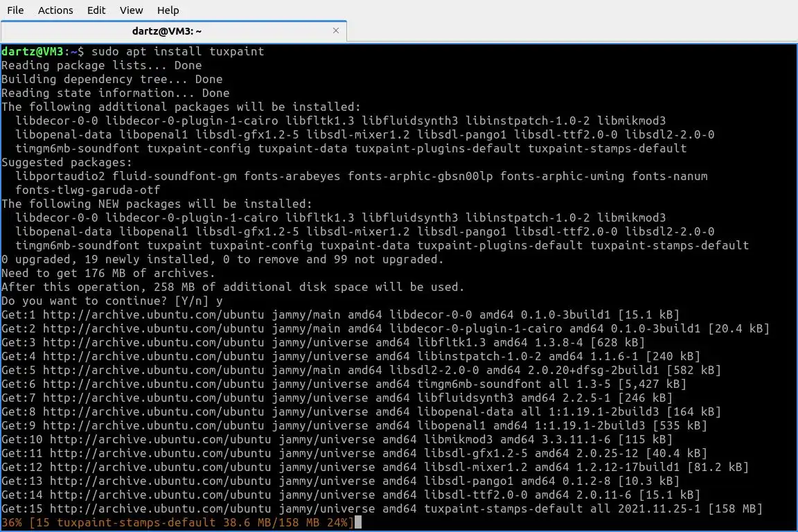Open the Help menu
Image resolution: width=798 pixels, height=532 pixels.
click(x=168, y=10)
